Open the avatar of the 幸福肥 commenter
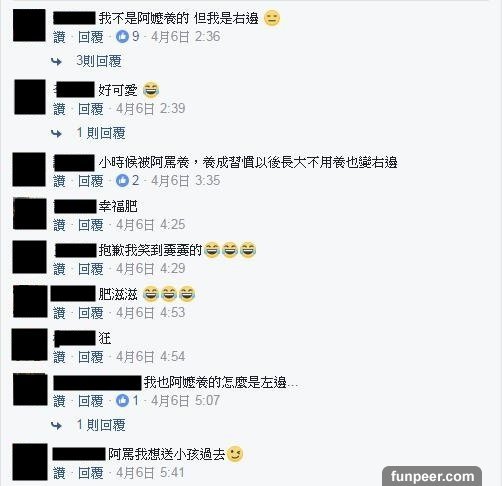The image size is (502, 486). click(x=30, y=214)
